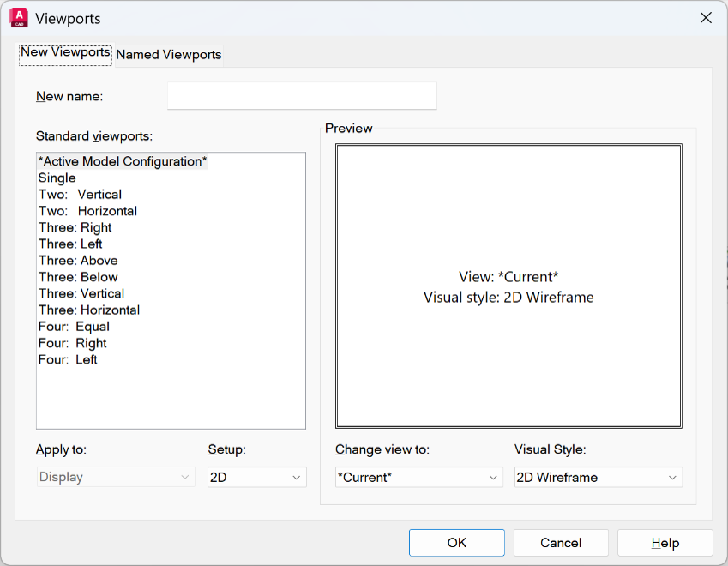Open the Apply to dropdown
Screen dimensions: 728x566
coord(116,477)
